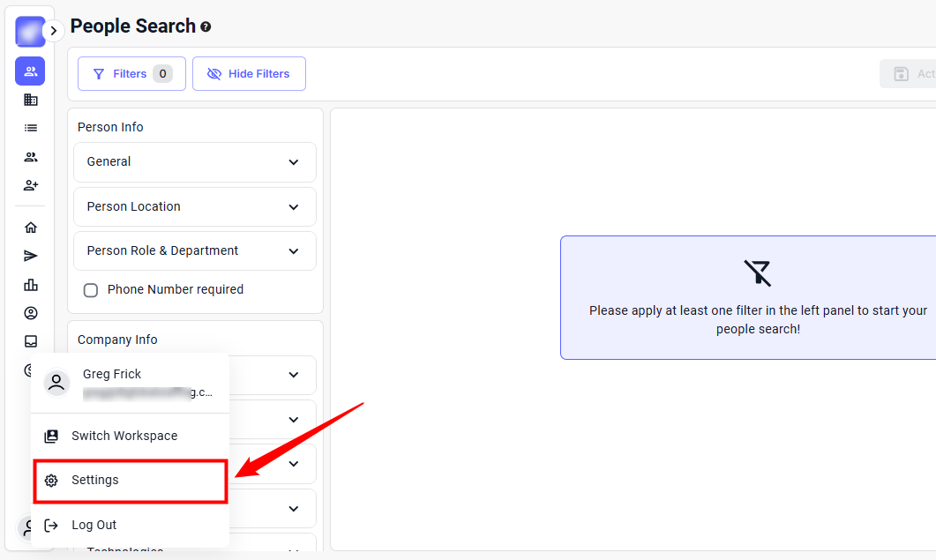The height and width of the screenshot is (560, 936).
Task: Click the Filters button with count
Action: [131, 74]
